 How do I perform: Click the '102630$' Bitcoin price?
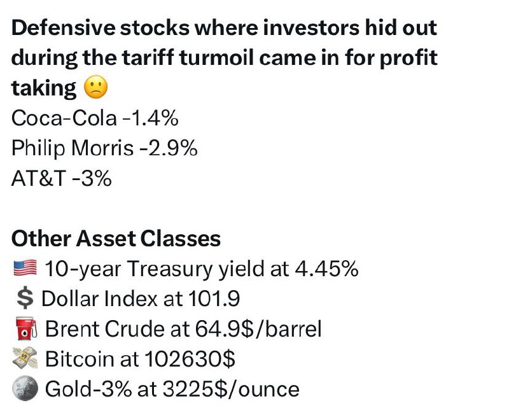pos(190,359)
